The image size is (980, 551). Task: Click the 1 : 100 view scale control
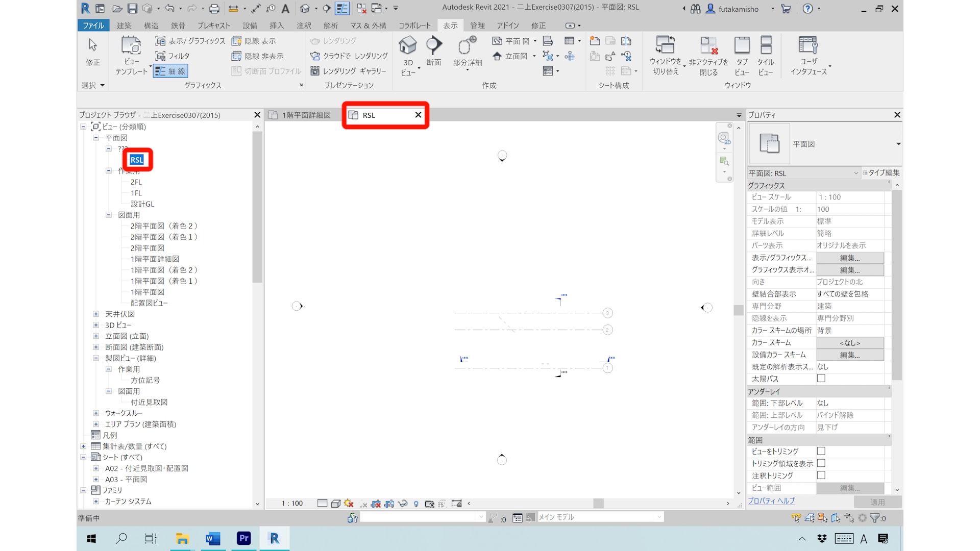pos(292,504)
